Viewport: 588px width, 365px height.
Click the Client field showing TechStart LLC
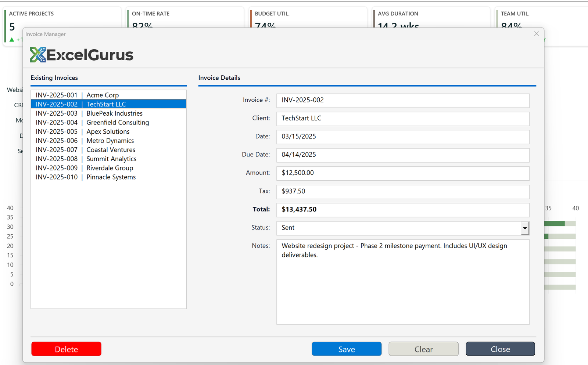pyautogui.click(x=402, y=119)
